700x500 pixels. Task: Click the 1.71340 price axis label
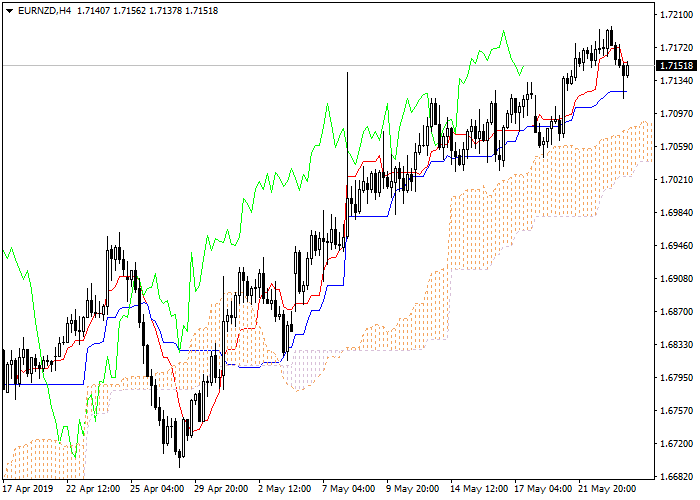point(677,81)
